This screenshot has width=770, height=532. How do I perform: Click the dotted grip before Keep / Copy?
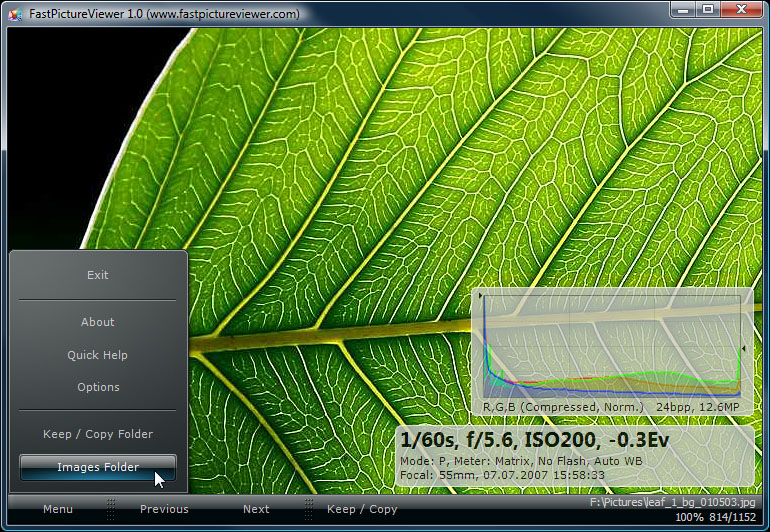(x=308, y=509)
